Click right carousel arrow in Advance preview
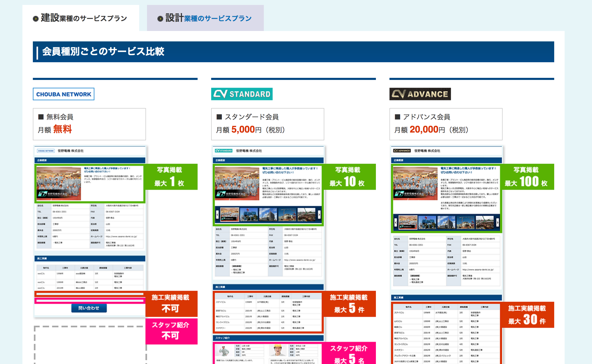592x364 pixels. 498,223
